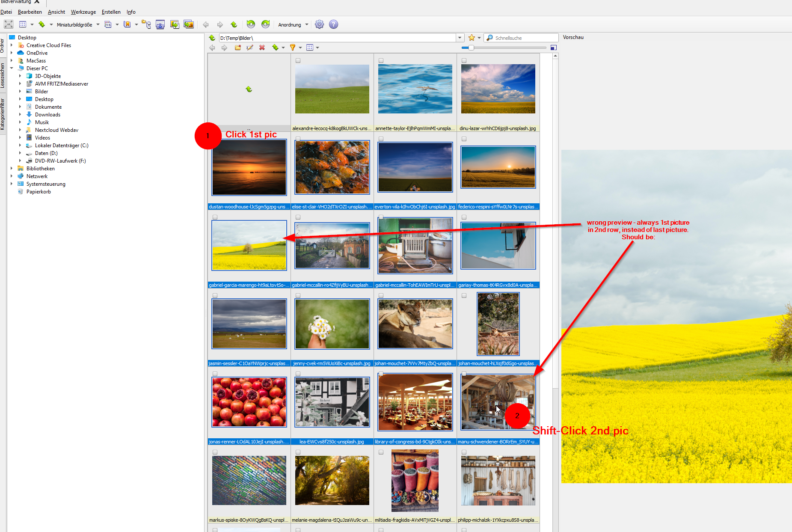Click back arrow in browser pane toolbar
The height and width of the screenshot is (532, 792).
212,48
